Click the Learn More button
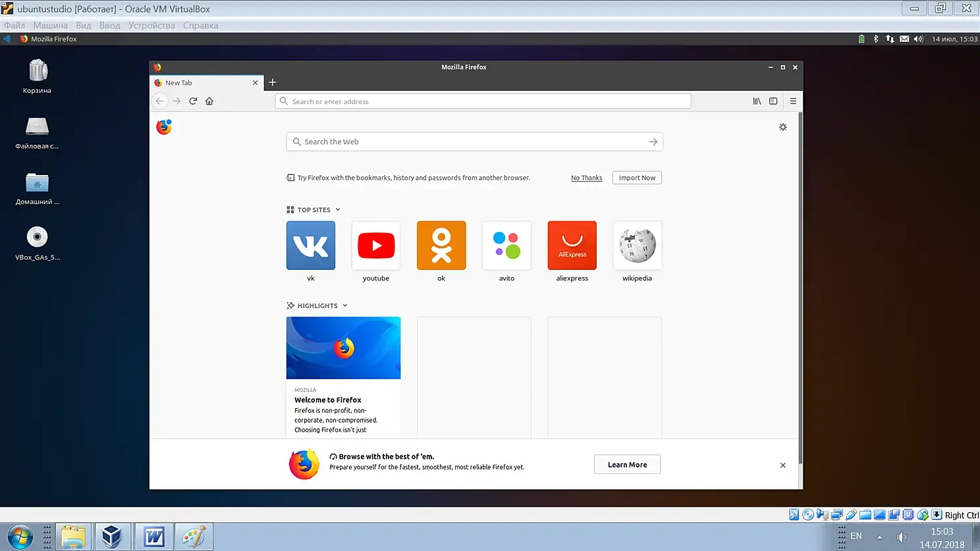This screenshot has height=551, width=980. pos(627,465)
